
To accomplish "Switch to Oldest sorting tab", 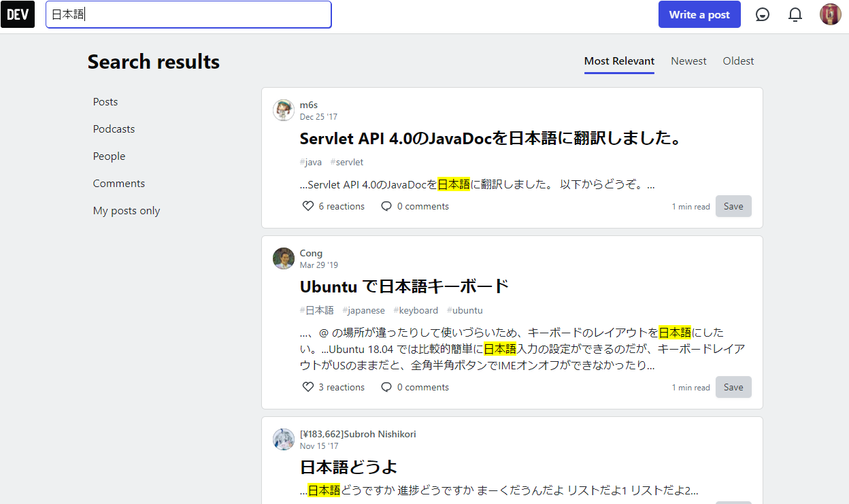I will coord(738,61).
